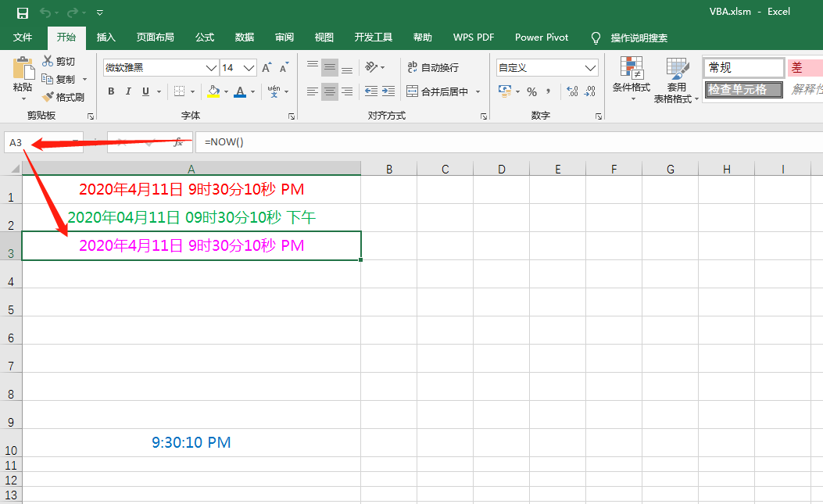This screenshot has width=823, height=504.
Task: Select the 检查单元格 cell style
Action: 744,90
